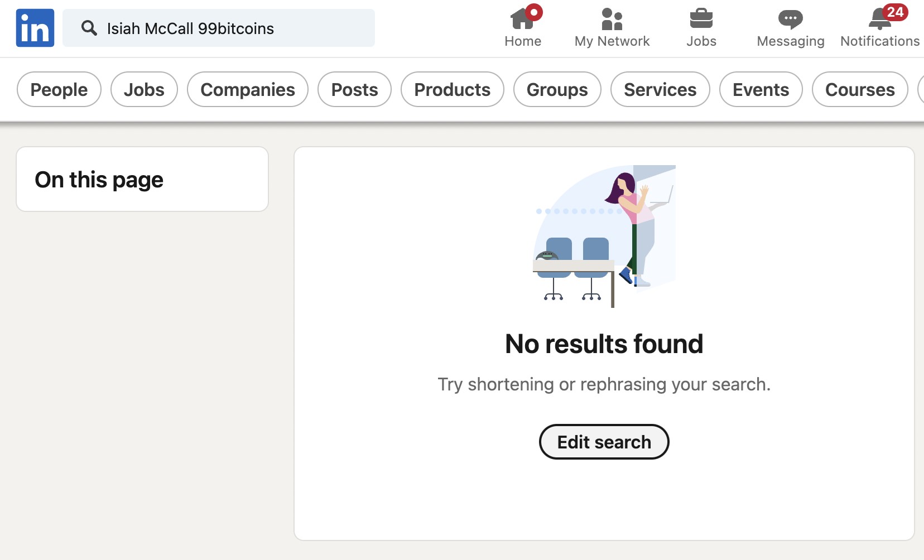Open Messaging speech bubble icon

click(x=791, y=20)
